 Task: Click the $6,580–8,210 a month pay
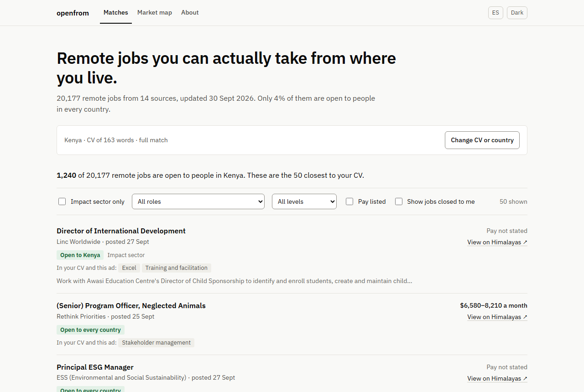[x=494, y=305]
